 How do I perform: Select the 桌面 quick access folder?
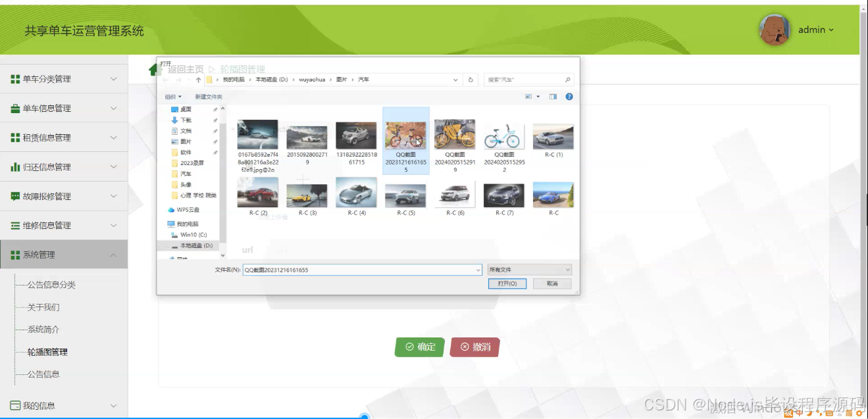(x=186, y=109)
